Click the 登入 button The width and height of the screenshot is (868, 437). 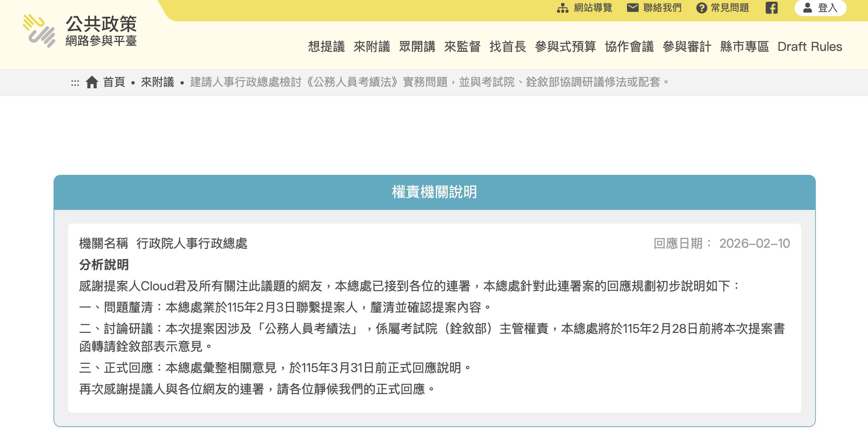820,8
